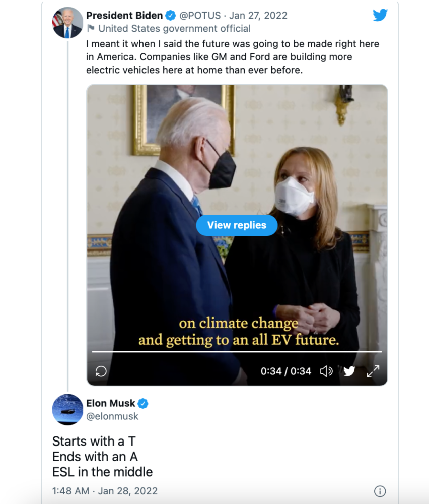Click the Elon Musk display name

(x=111, y=403)
